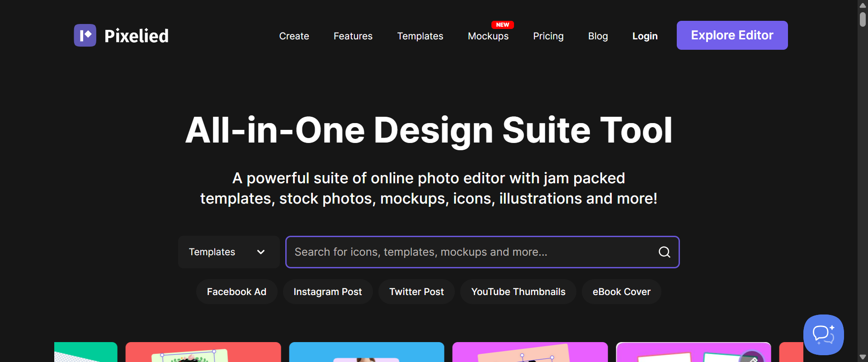Select the YouTube Thumbnails tag

[518, 292]
